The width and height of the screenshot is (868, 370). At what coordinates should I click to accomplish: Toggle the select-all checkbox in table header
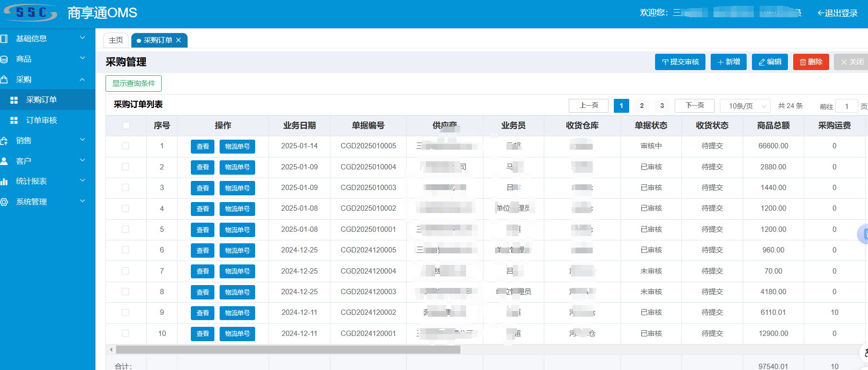tap(126, 126)
